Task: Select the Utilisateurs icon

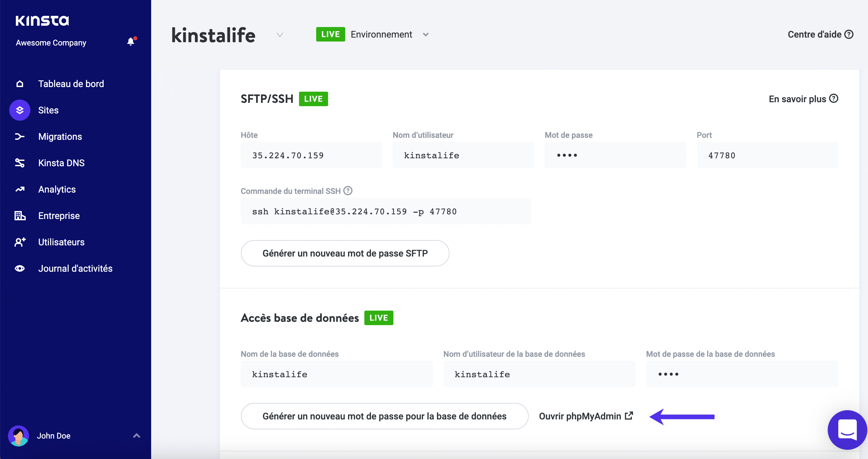Action: (x=19, y=242)
